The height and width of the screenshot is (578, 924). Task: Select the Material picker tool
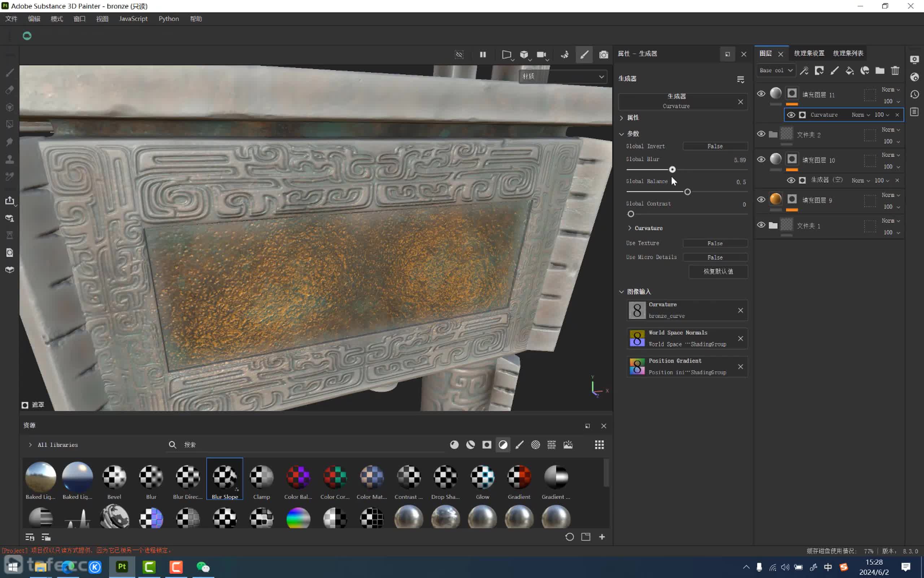pos(10,177)
